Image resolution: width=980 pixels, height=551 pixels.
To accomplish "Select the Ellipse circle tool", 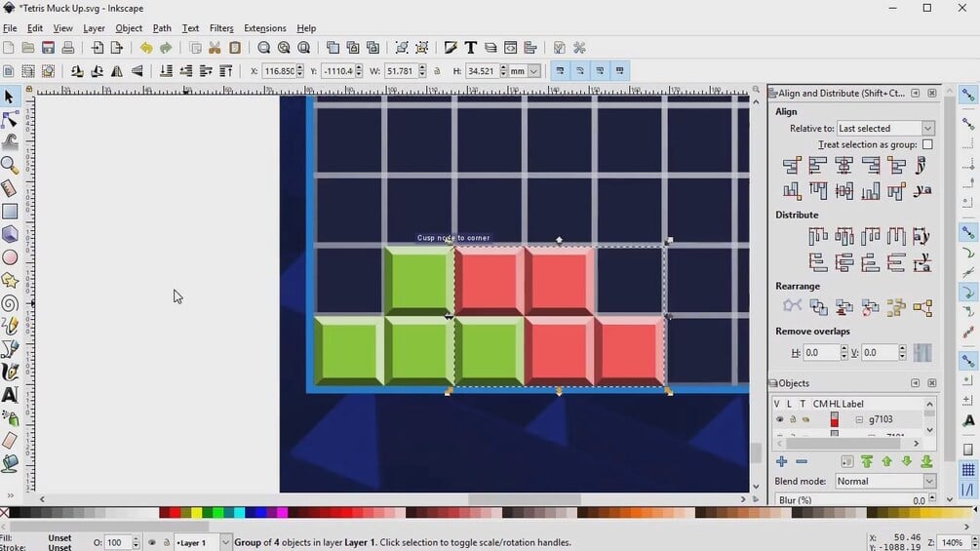I will point(10,257).
